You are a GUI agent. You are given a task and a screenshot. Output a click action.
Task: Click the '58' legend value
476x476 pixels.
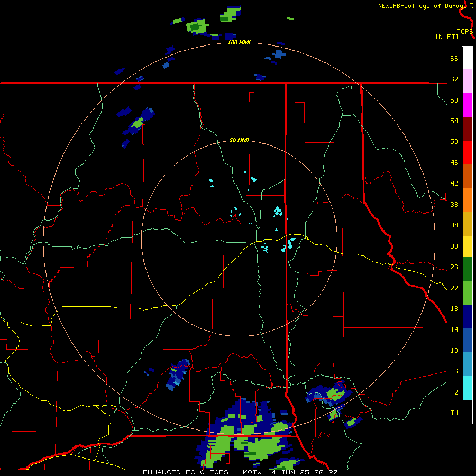(x=454, y=100)
